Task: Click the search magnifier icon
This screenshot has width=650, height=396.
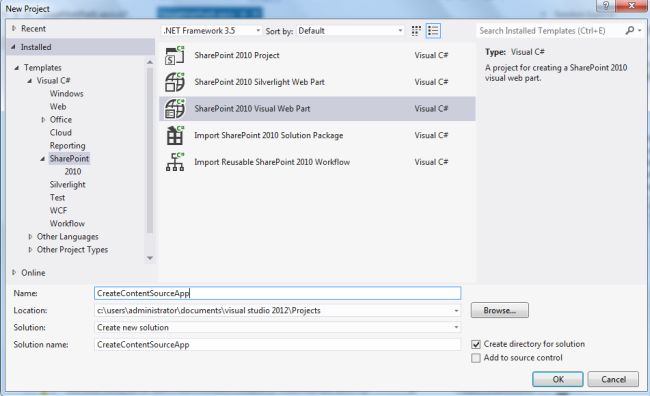Action: tap(630, 30)
